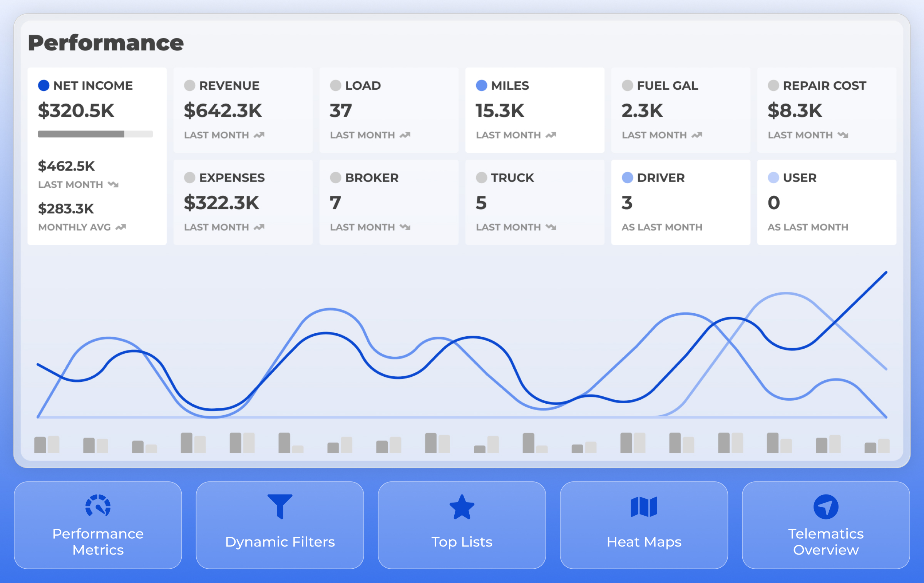Toggle the Miles series indicator dot

pyautogui.click(x=481, y=85)
